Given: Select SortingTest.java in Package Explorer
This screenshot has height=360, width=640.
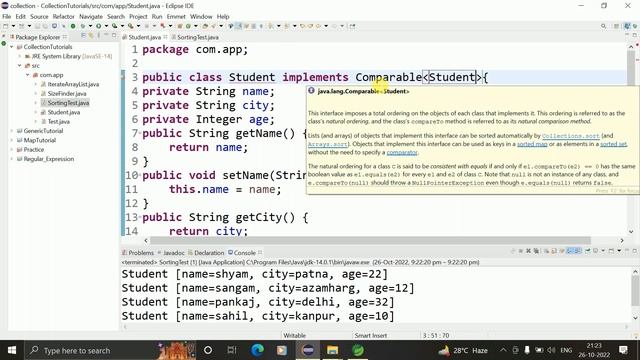Looking at the screenshot, I should (x=68, y=103).
